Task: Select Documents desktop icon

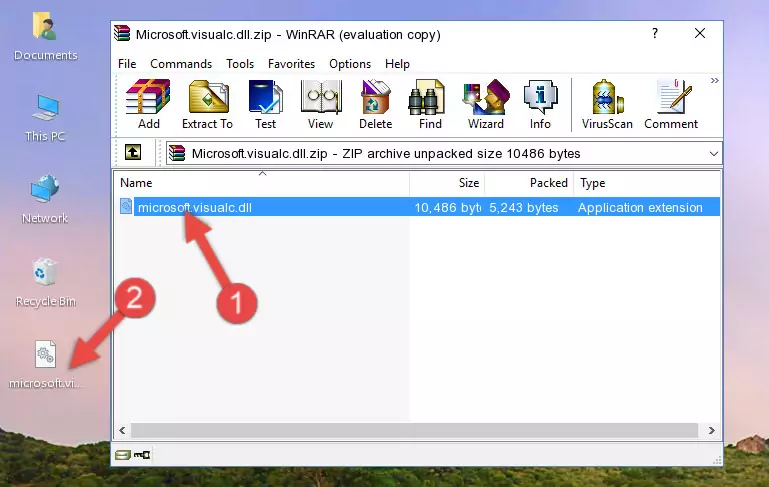Action: point(45,37)
